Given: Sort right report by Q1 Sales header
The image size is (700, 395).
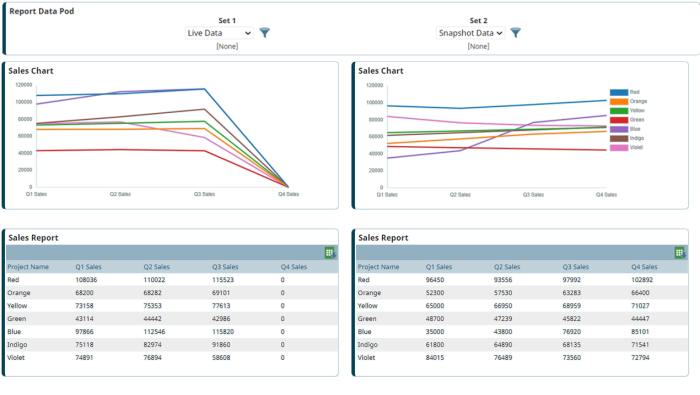Looking at the screenshot, I should tap(439, 267).
